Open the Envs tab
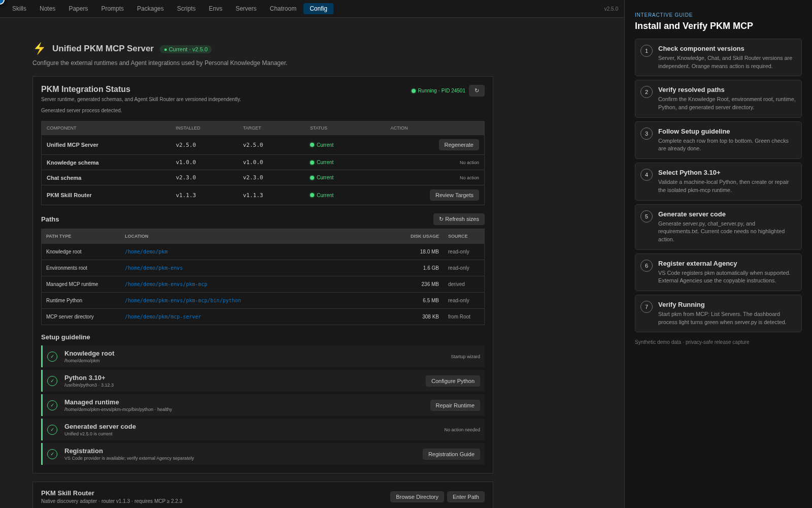Viewport: 812px width, 508px height. tap(216, 9)
